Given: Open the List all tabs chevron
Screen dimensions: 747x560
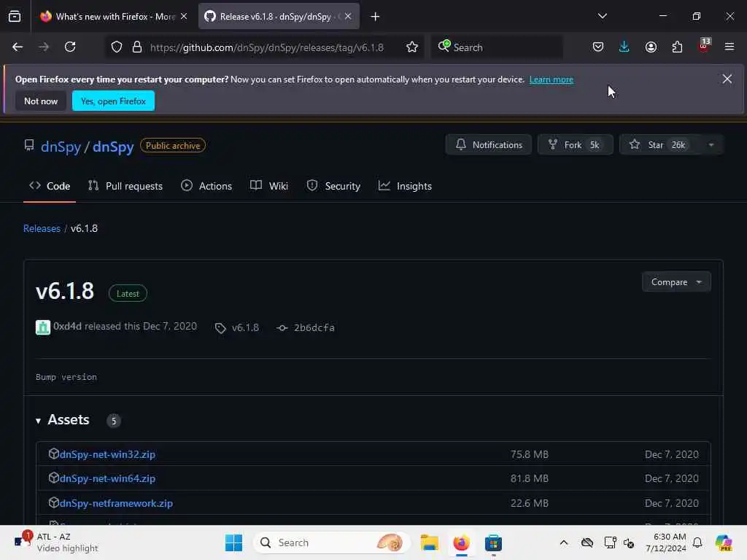Looking at the screenshot, I should (603, 16).
